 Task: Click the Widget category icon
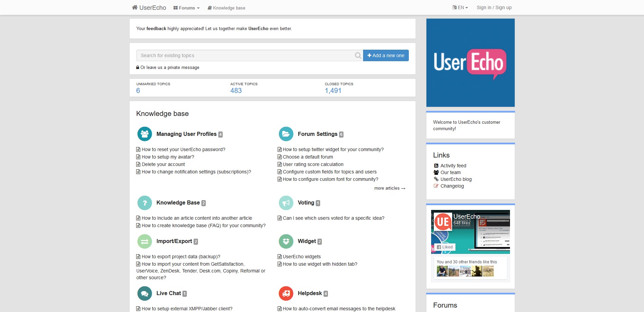(x=286, y=241)
